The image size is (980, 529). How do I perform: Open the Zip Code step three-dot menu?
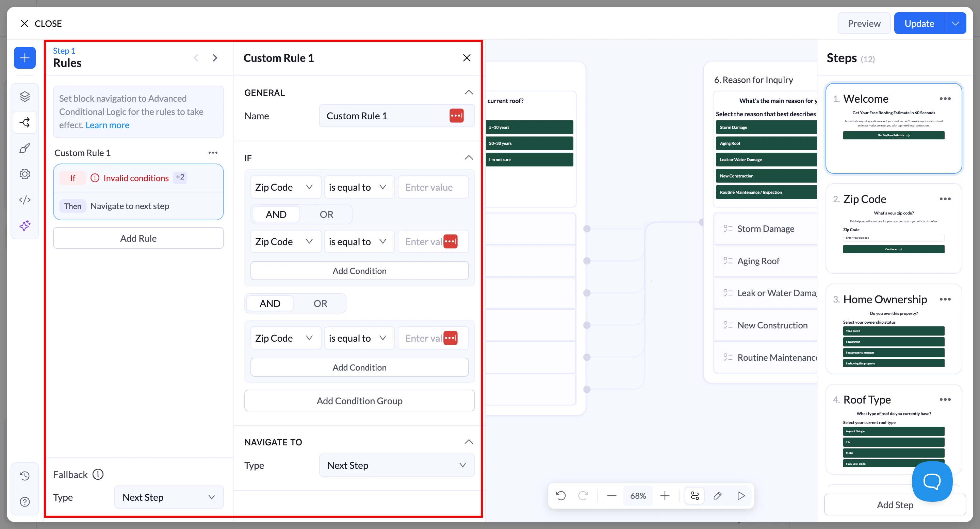(x=945, y=199)
